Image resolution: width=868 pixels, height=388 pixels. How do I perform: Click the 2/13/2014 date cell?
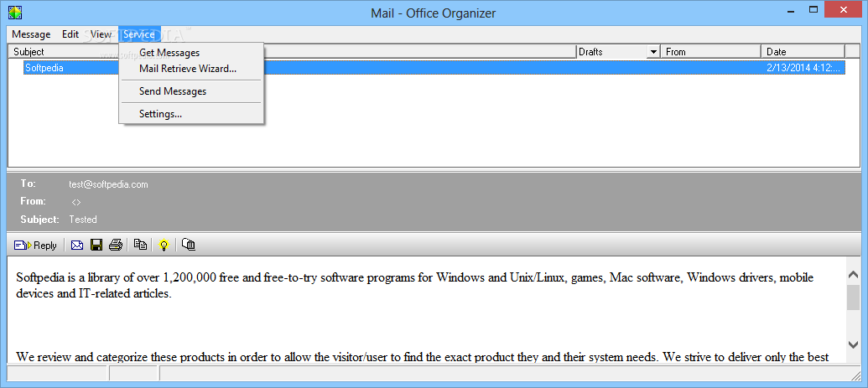pos(803,68)
